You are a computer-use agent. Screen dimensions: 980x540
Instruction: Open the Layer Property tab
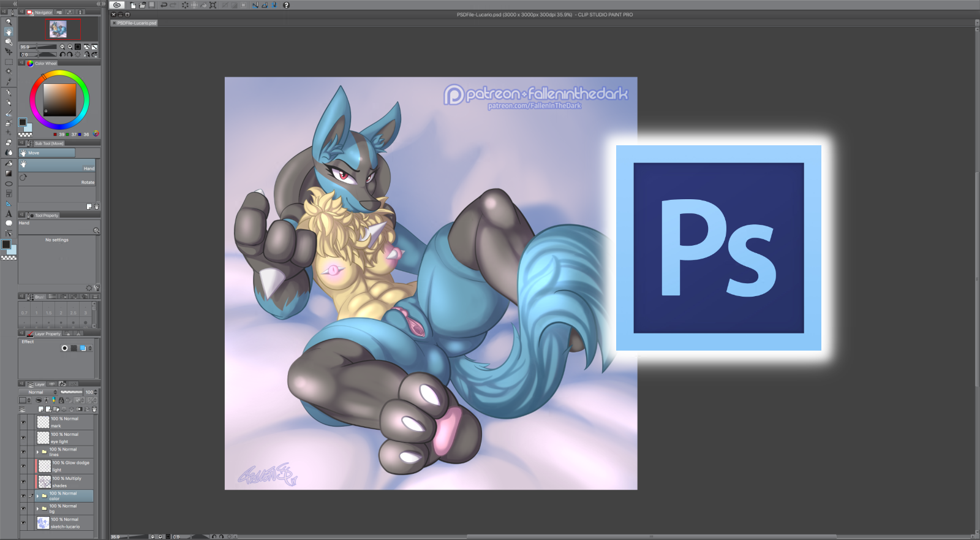click(x=44, y=334)
